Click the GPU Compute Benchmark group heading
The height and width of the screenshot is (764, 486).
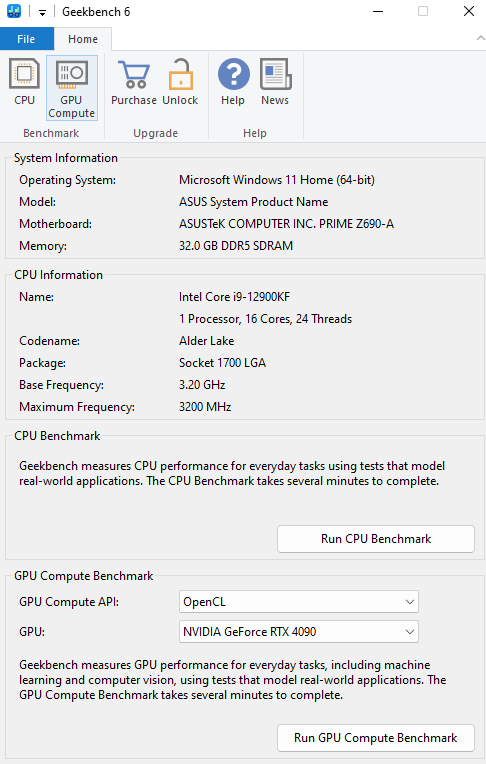pyautogui.click(x=84, y=576)
